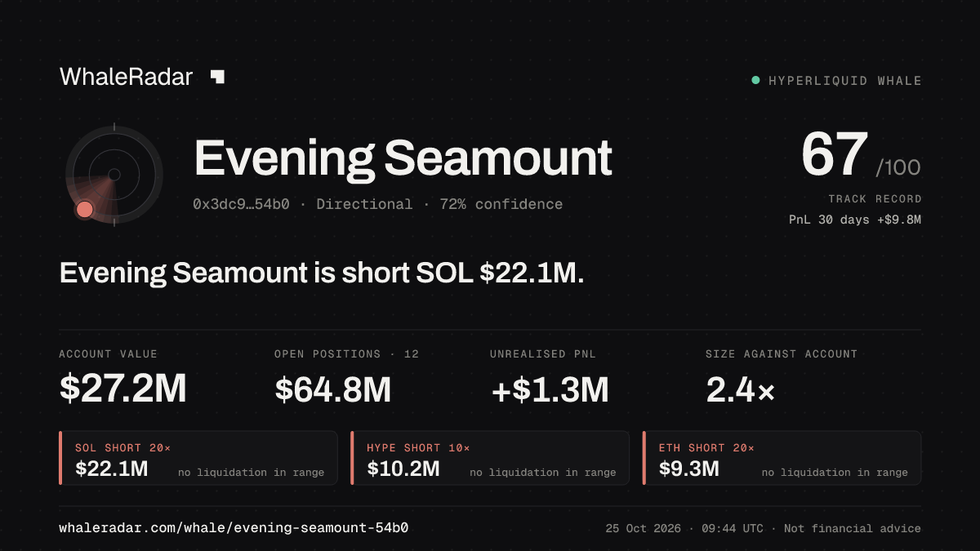Click the UNREALISED PNL label

(544, 354)
